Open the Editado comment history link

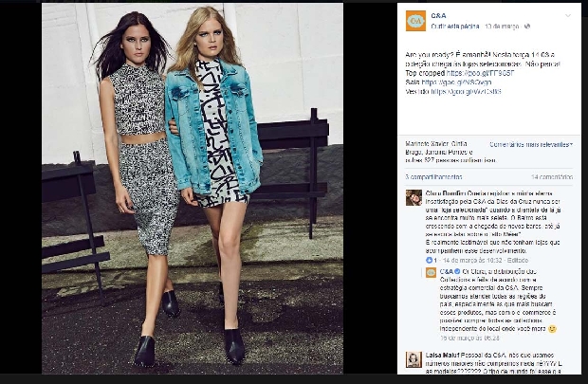click(518, 260)
